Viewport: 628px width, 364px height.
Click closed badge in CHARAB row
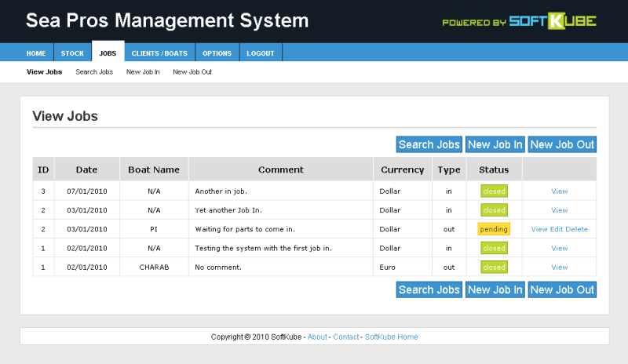pos(495,267)
